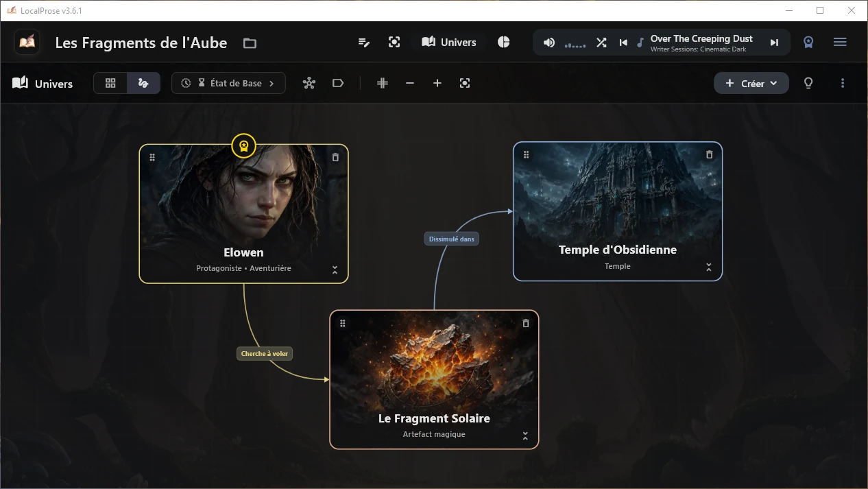Click the network layout icon
Viewport: 868px width, 489px height.
(309, 83)
